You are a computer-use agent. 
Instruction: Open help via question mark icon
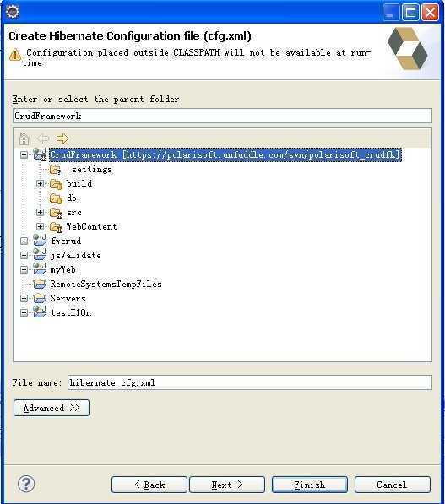pos(26,484)
